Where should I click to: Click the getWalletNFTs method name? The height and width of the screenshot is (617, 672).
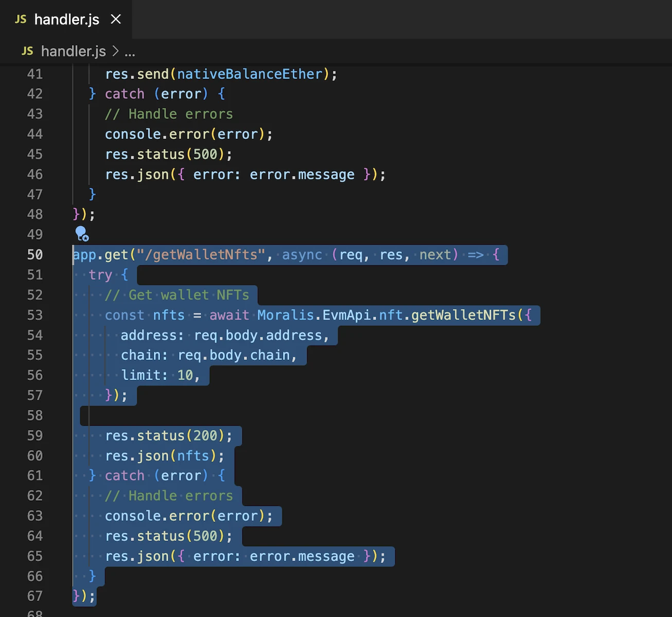click(463, 315)
